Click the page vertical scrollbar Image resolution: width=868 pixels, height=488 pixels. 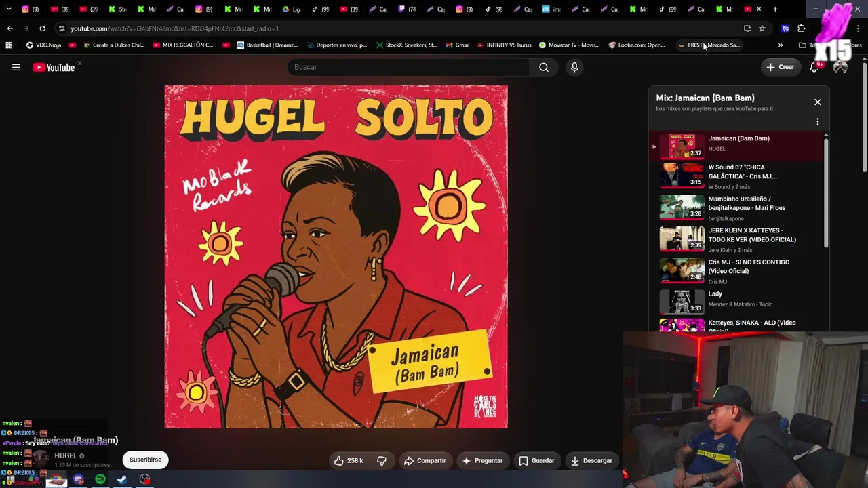[865, 119]
